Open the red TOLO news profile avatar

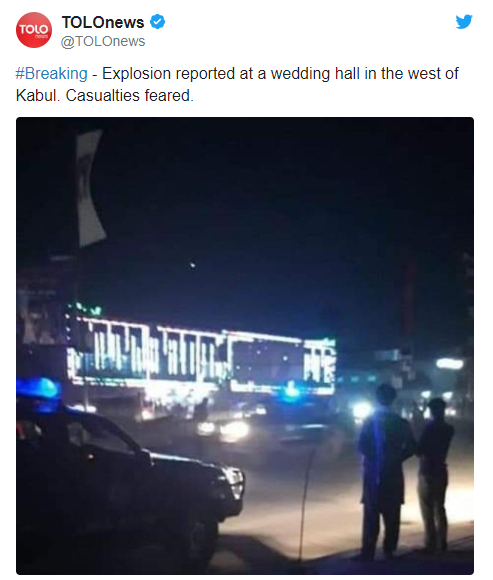34,30
